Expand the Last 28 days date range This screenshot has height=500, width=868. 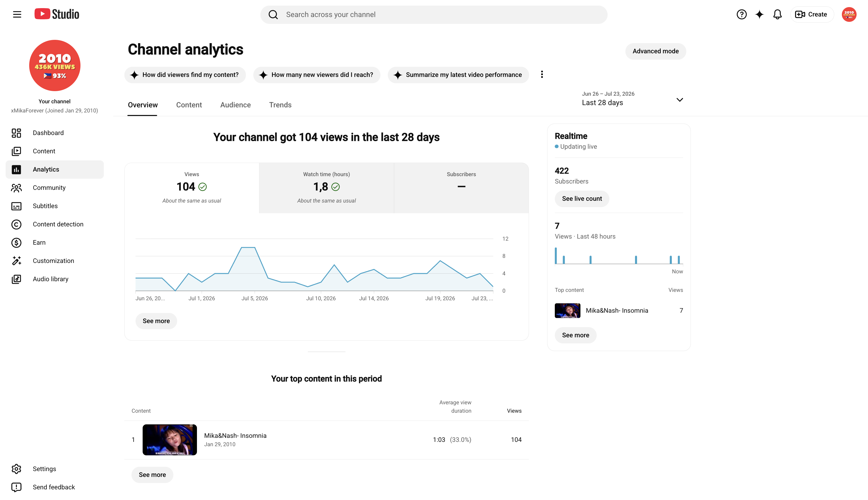tap(632, 99)
